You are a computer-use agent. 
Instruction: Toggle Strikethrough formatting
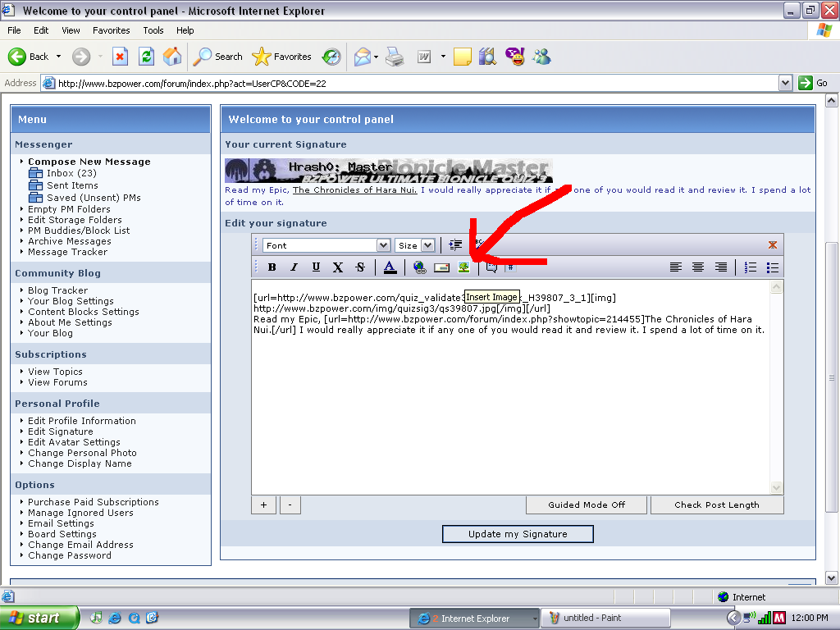click(360, 267)
